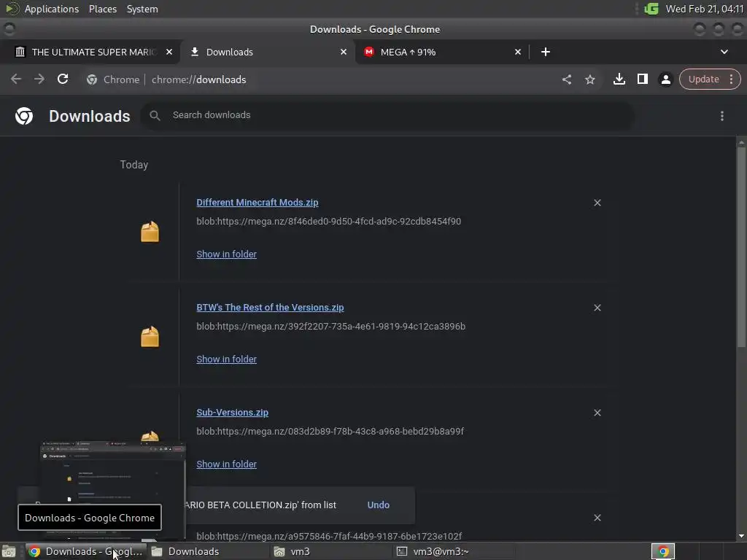Click the Search downloads field
Image resolution: width=747 pixels, height=560 pixels.
coord(387,115)
